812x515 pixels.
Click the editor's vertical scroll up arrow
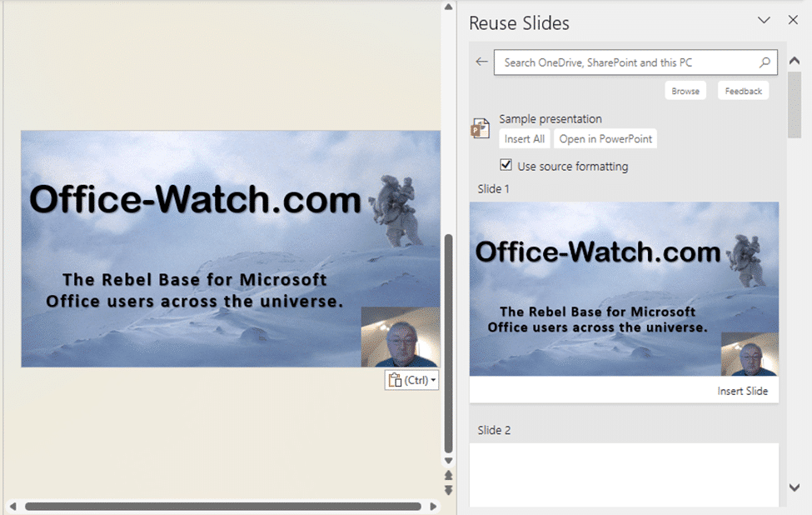click(x=448, y=7)
